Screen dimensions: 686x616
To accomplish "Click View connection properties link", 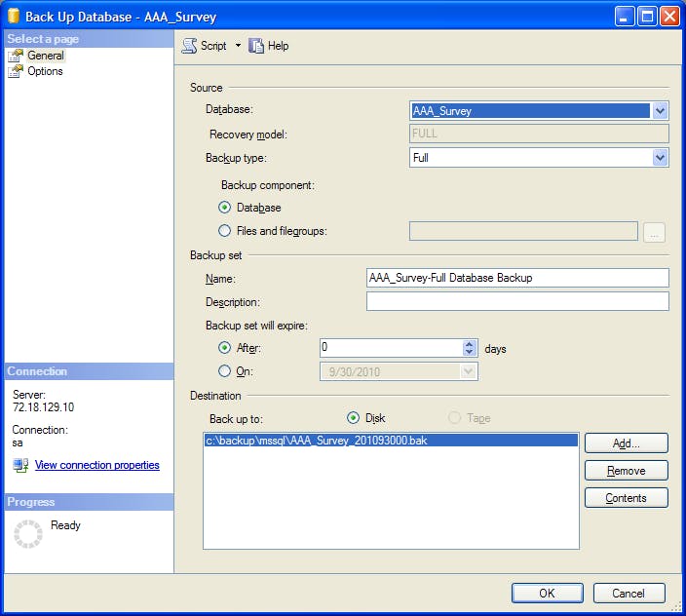I will click(x=97, y=465).
